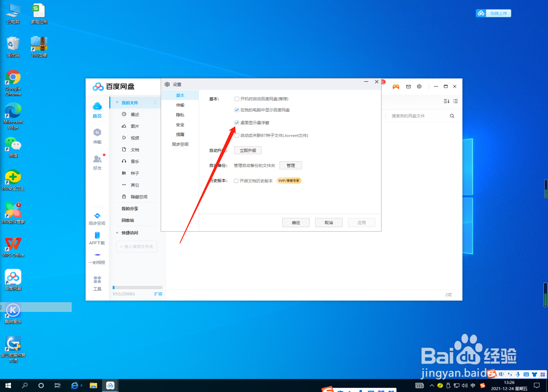Collapse the 快捷访问 section arrow
The width and height of the screenshot is (548, 392).
117,233
